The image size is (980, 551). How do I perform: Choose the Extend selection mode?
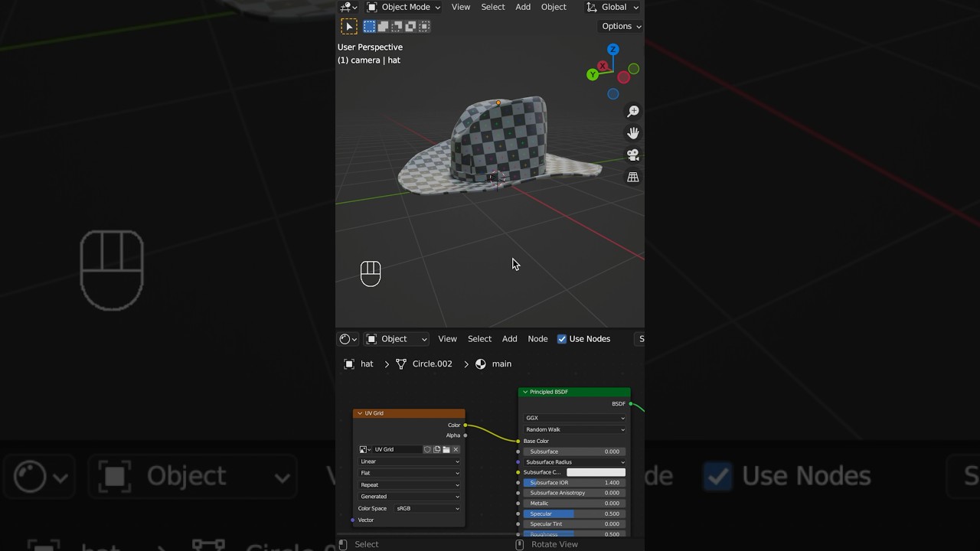pos(383,26)
